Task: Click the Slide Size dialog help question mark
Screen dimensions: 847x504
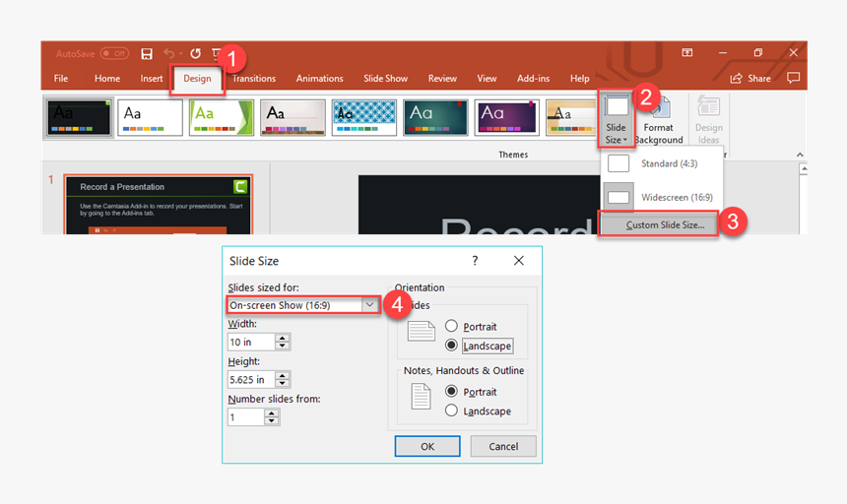Action: [475, 261]
